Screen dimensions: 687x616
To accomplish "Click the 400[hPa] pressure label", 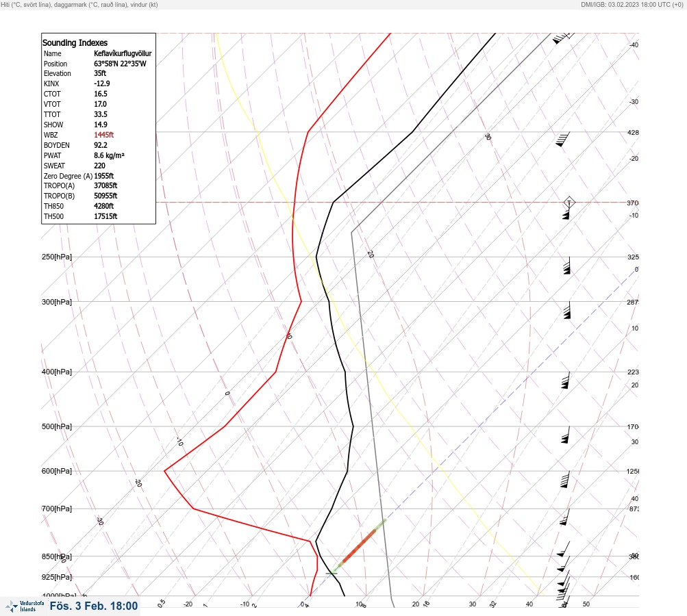I will point(57,372).
